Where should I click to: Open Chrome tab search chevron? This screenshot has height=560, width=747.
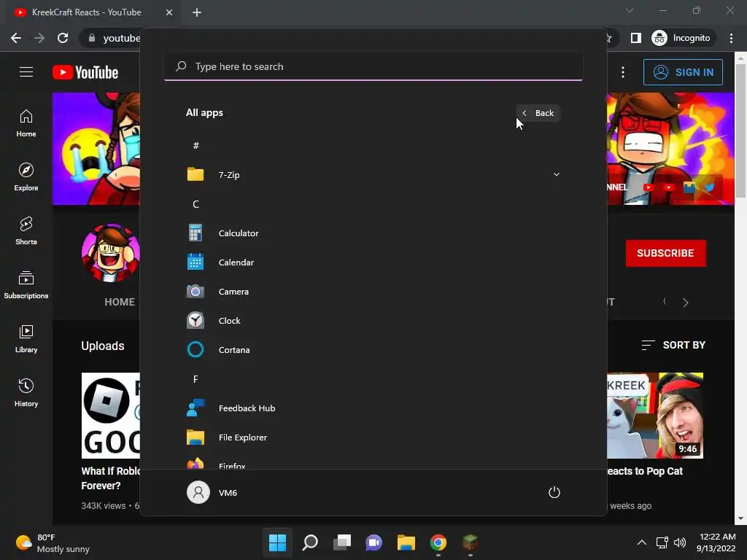pos(630,10)
